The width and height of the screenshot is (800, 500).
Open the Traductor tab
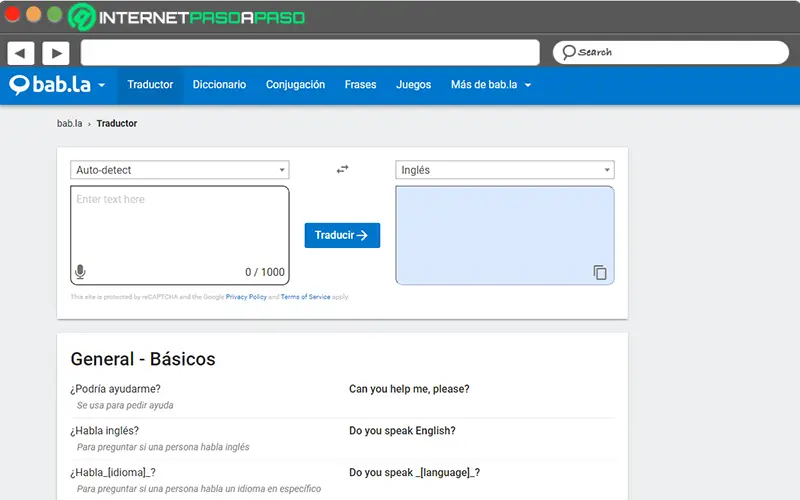point(150,85)
